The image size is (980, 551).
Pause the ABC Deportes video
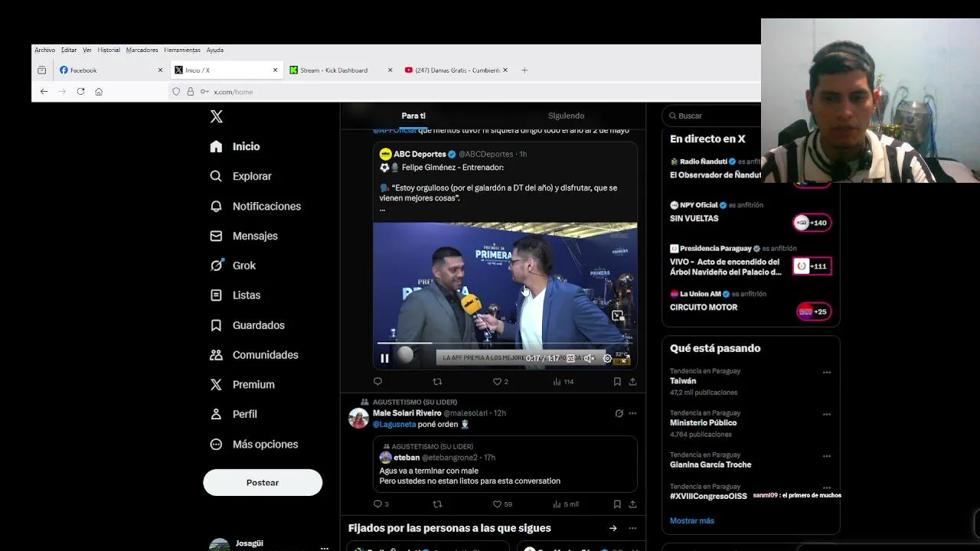click(x=384, y=358)
